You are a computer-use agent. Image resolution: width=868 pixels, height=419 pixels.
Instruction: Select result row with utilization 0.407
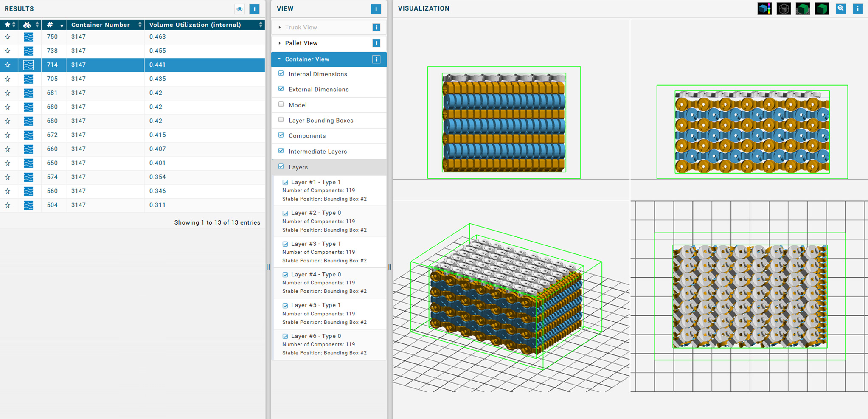[x=132, y=149]
